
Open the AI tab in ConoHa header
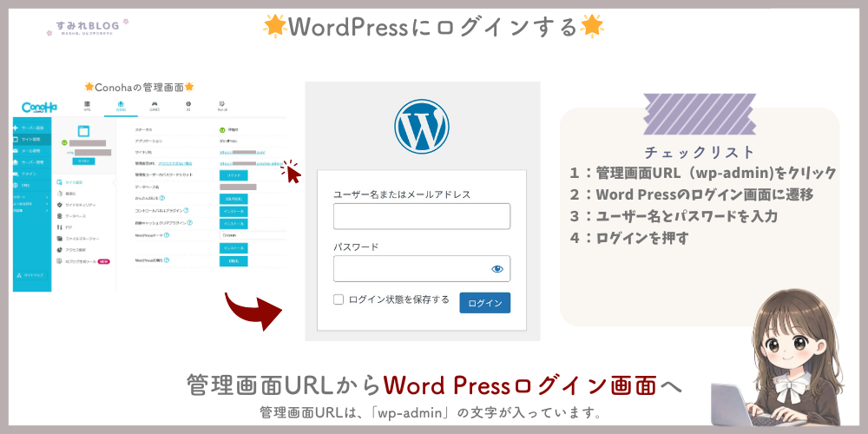click(x=188, y=106)
